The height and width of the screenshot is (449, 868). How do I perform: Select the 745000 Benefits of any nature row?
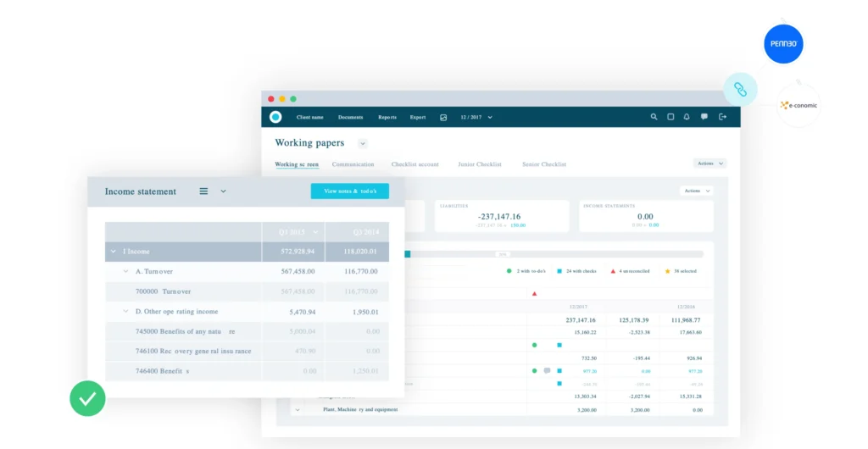point(247,331)
